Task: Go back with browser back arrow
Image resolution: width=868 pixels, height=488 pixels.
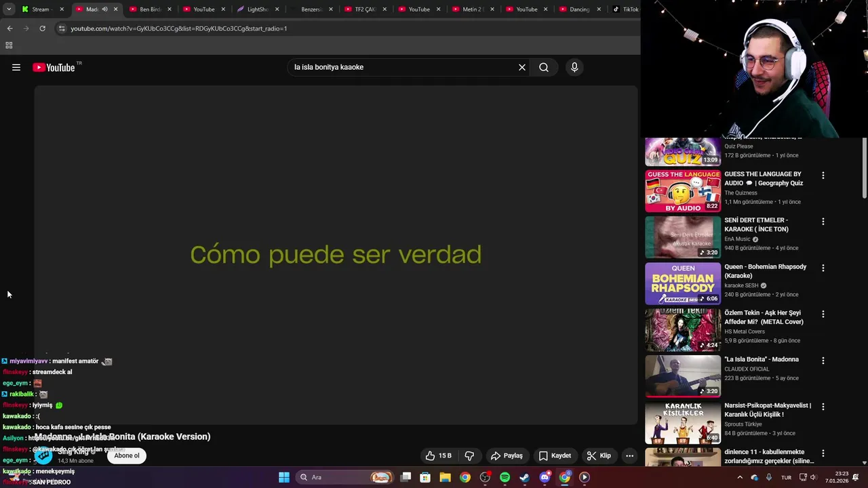Action: point(9,28)
